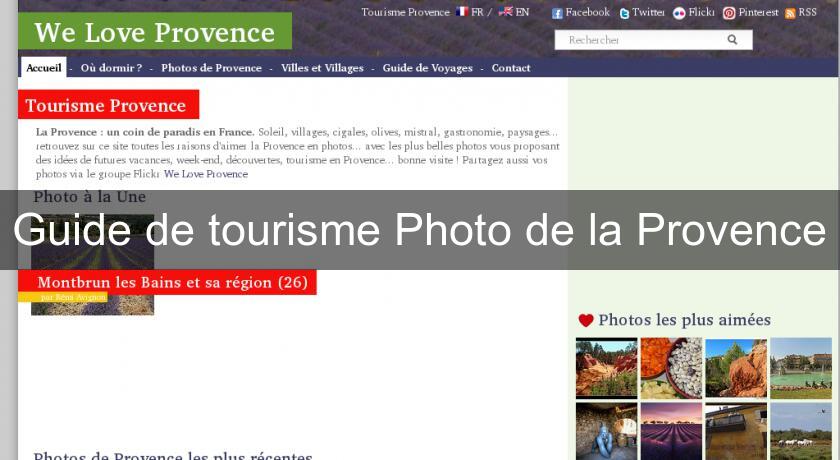Open the red ochre cliffs thumbnail
Viewport: 840px width, 460px height.
click(x=606, y=368)
